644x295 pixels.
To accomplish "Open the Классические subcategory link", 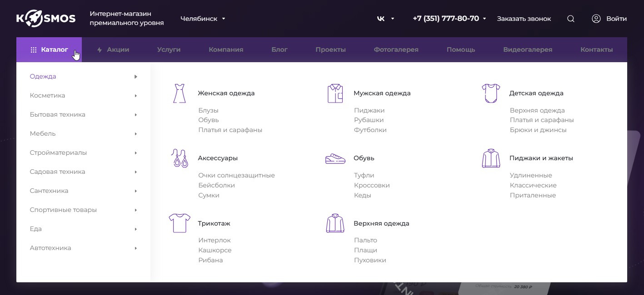I will tap(533, 186).
